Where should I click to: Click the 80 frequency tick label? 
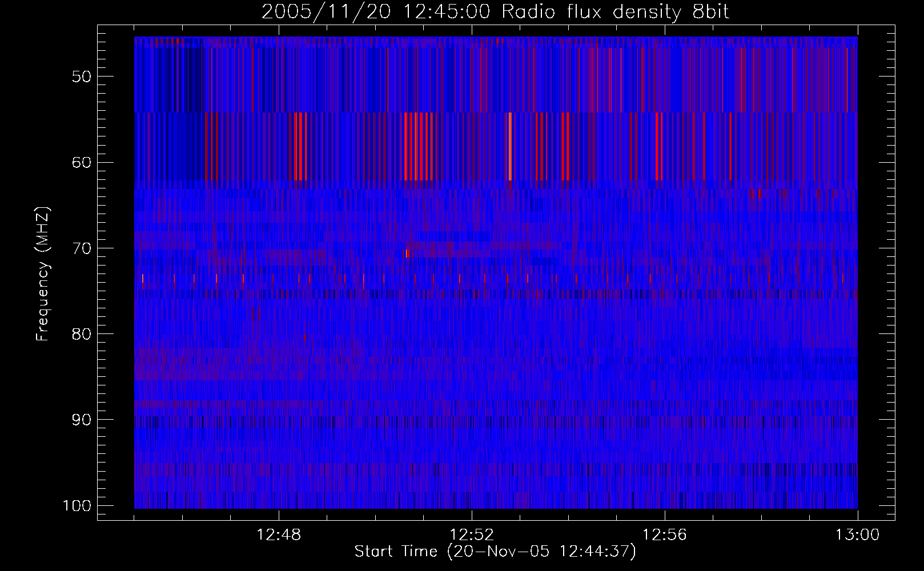(82, 334)
